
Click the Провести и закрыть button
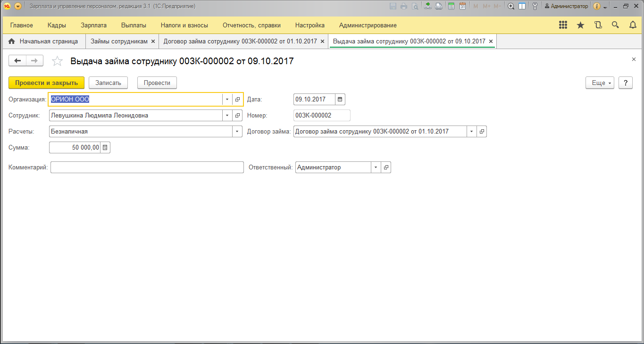(46, 83)
